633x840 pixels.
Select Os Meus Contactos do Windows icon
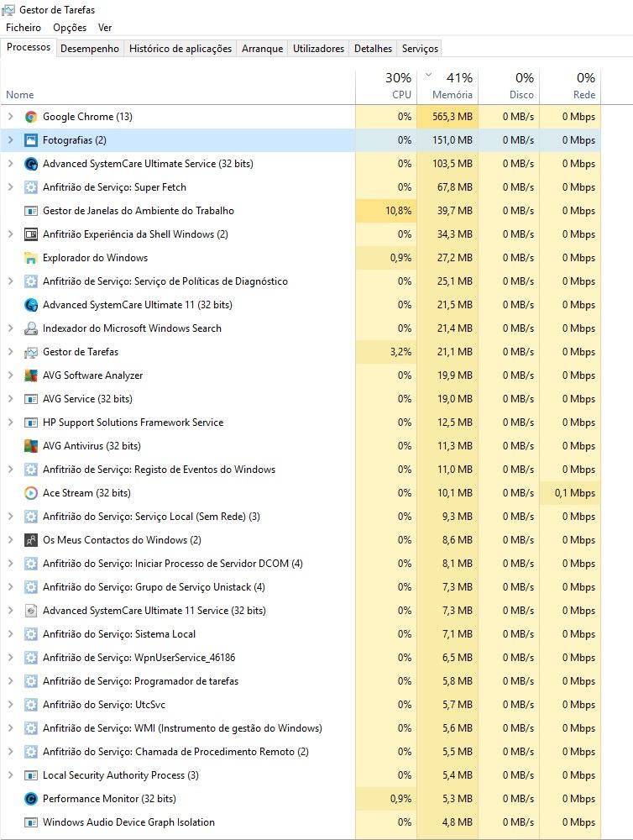[x=31, y=540]
